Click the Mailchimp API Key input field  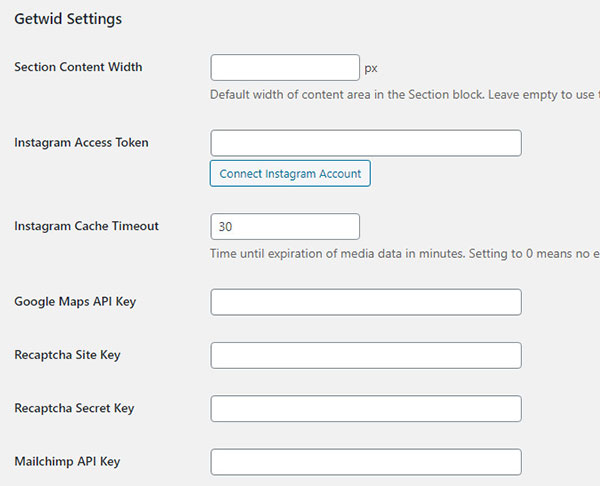tap(365, 461)
